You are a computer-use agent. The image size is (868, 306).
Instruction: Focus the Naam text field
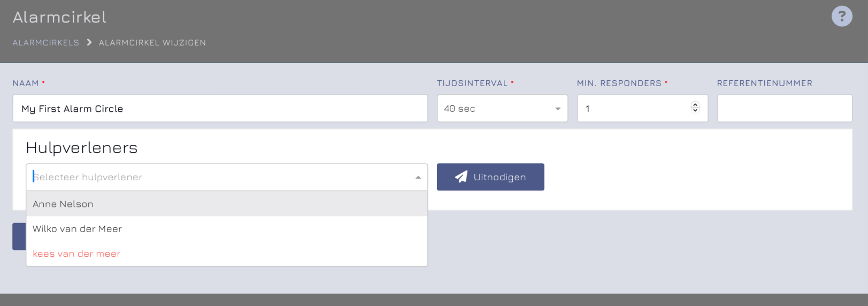click(220, 109)
